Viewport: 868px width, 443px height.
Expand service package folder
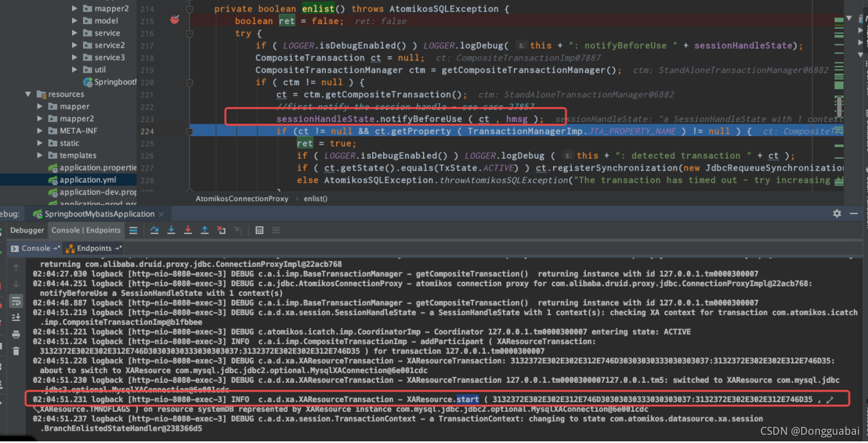point(75,33)
